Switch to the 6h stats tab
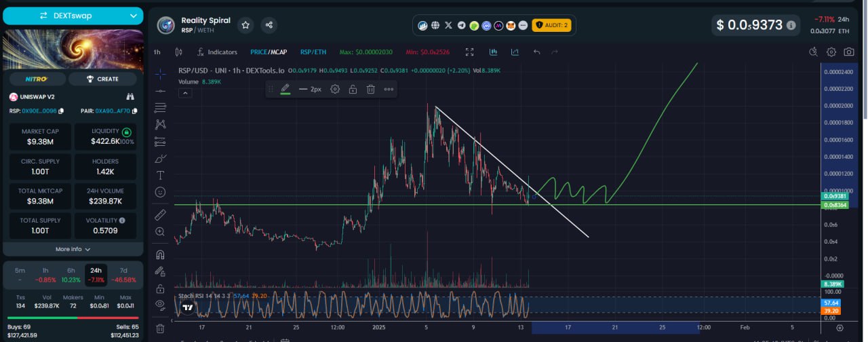Image resolution: width=868 pixels, height=342 pixels. tap(71, 274)
